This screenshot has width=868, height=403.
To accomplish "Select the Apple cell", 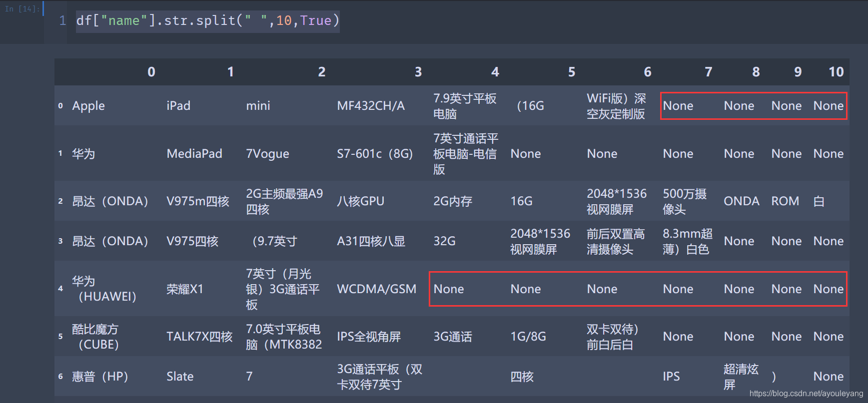I will click(88, 106).
